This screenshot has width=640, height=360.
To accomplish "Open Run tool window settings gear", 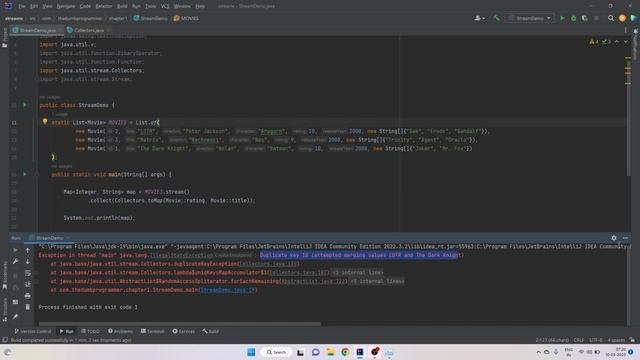I will 614,238.
